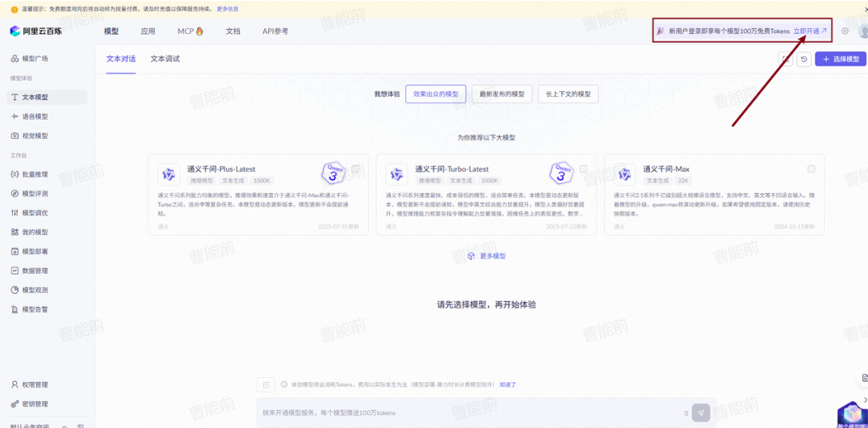Click the Qwen3 badge on 通义千问-Turbo-Latest

[x=560, y=173]
